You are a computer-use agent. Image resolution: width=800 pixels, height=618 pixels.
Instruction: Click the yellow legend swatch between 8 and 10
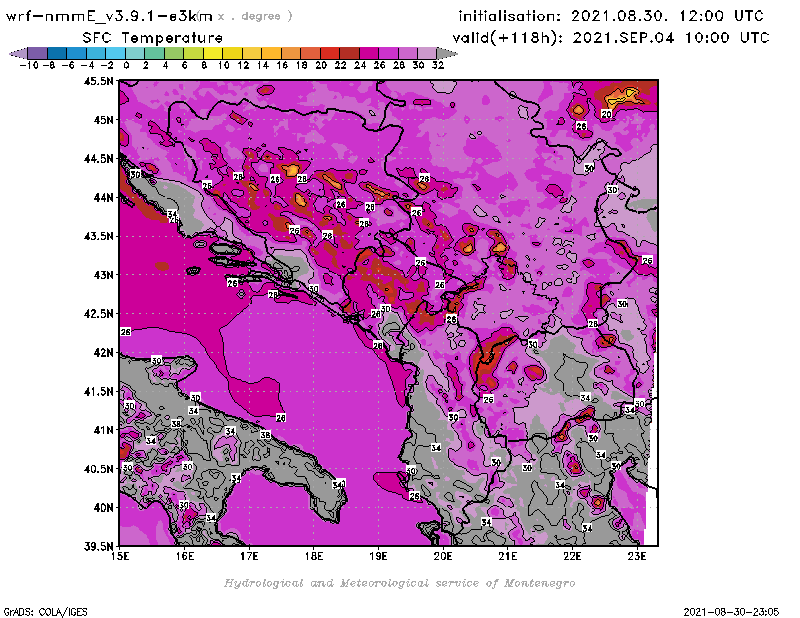213,53
